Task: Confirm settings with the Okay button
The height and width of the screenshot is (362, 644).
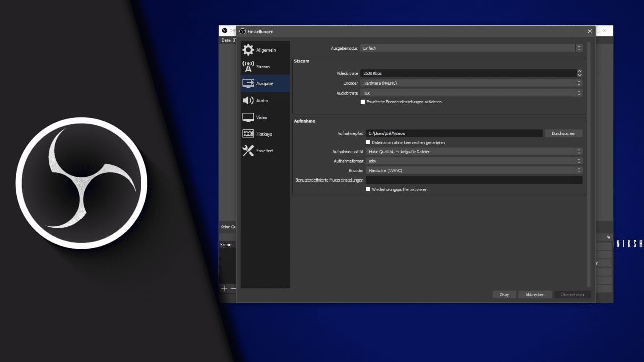Action: click(504, 294)
